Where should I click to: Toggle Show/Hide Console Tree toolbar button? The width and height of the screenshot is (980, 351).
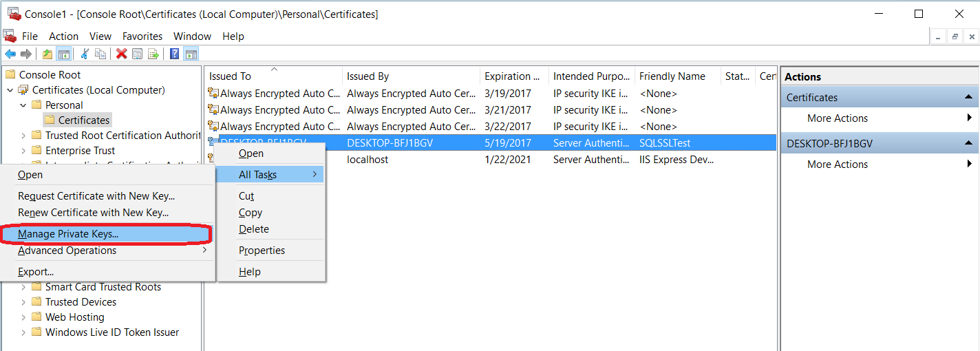(x=63, y=54)
